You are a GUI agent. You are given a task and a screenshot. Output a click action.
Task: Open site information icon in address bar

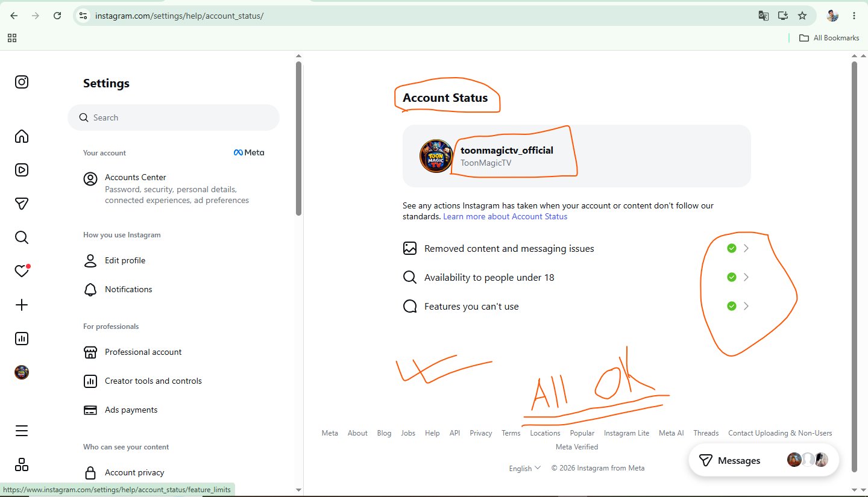pyautogui.click(x=83, y=16)
